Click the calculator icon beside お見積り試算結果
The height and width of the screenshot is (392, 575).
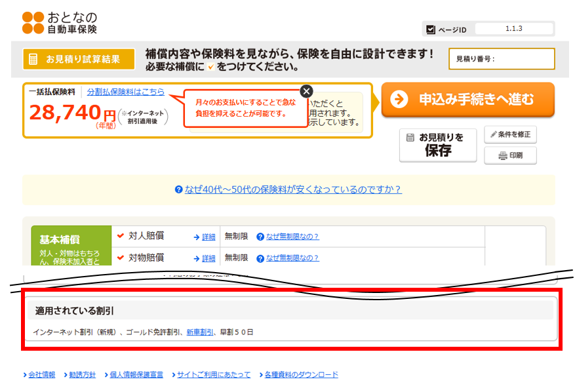[32, 59]
